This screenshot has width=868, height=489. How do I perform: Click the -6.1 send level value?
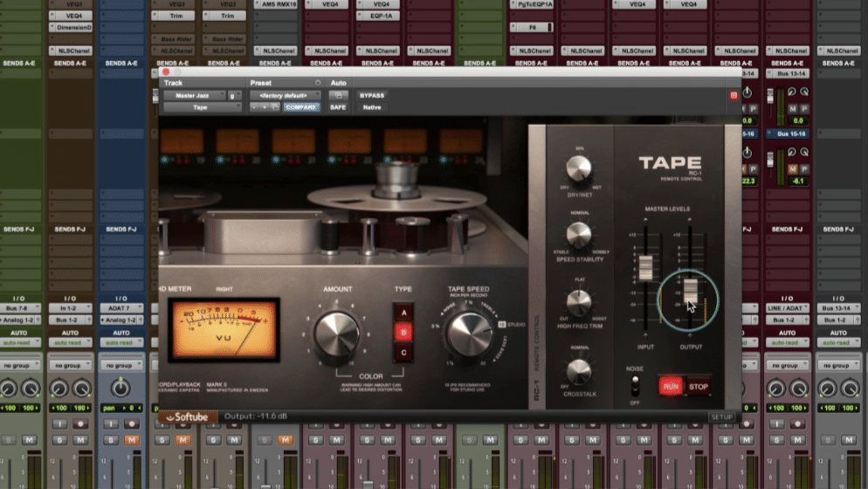point(797,181)
